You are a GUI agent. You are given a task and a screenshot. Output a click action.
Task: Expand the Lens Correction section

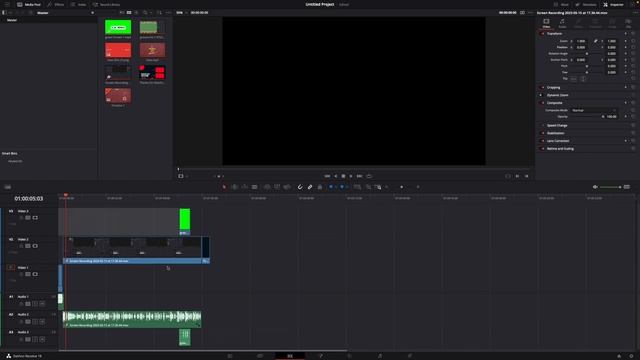pyautogui.click(x=558, y=141)
